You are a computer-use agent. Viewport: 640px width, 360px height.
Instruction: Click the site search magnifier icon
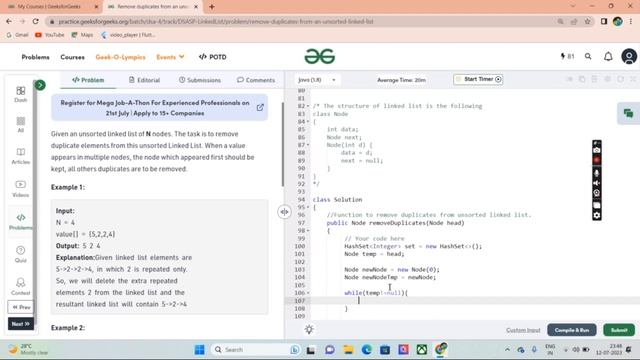[588, 56]
